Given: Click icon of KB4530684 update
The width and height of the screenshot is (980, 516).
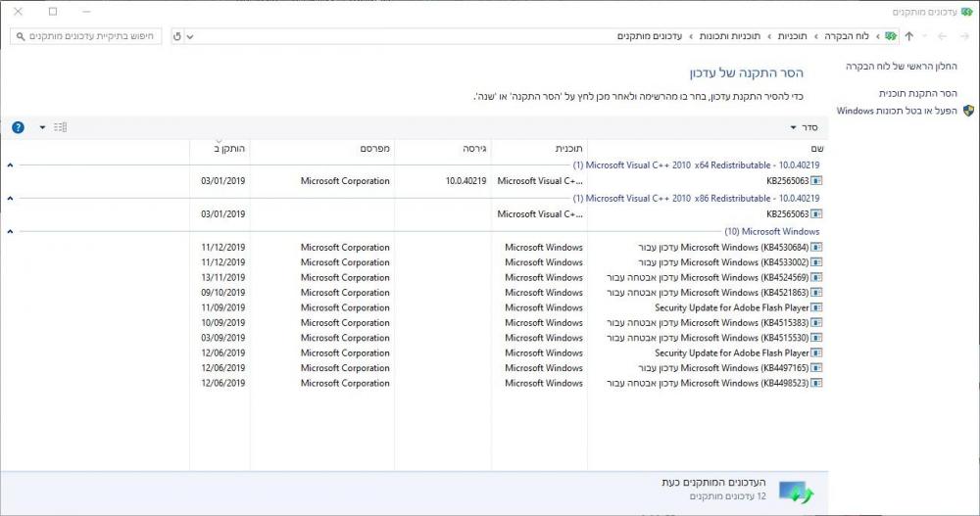Looking at the screenshot, I should coord(816,248).
